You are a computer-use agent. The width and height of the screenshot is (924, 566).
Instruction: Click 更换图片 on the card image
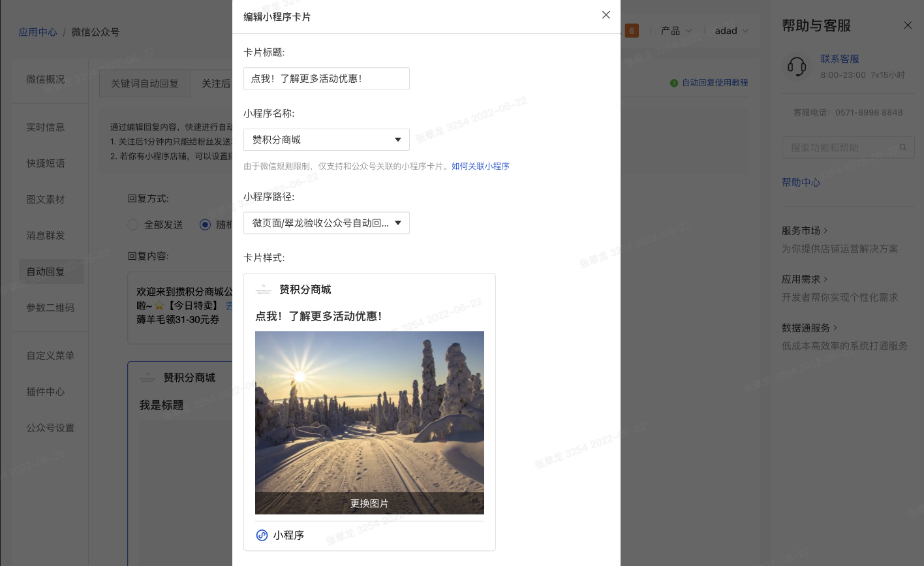point(369,503)
